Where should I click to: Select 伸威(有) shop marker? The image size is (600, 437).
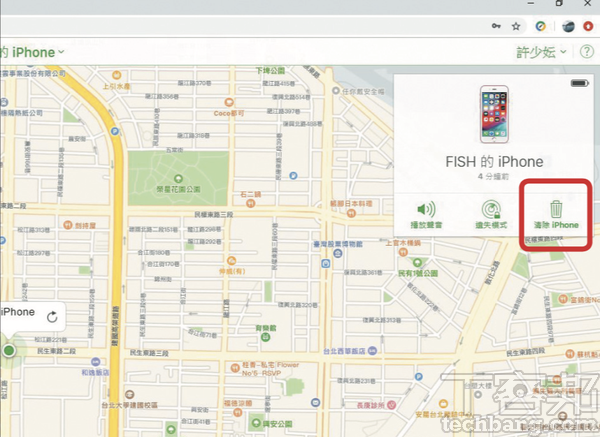point(232,261)
